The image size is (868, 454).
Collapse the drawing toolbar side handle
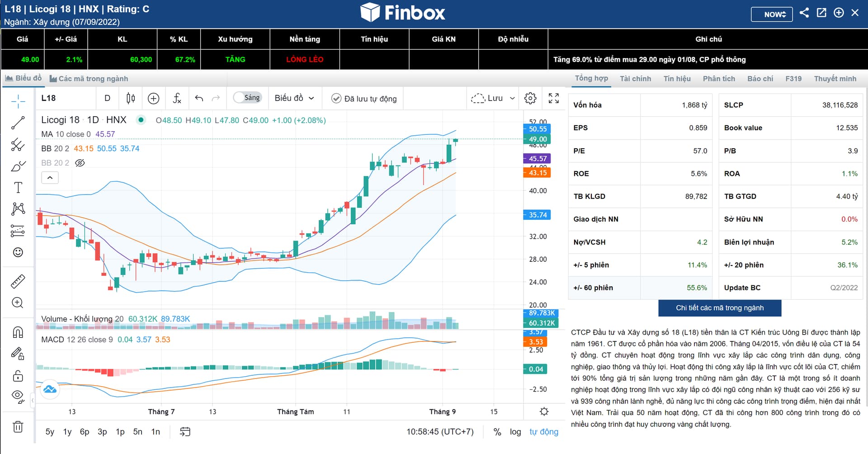click(33, 401)
